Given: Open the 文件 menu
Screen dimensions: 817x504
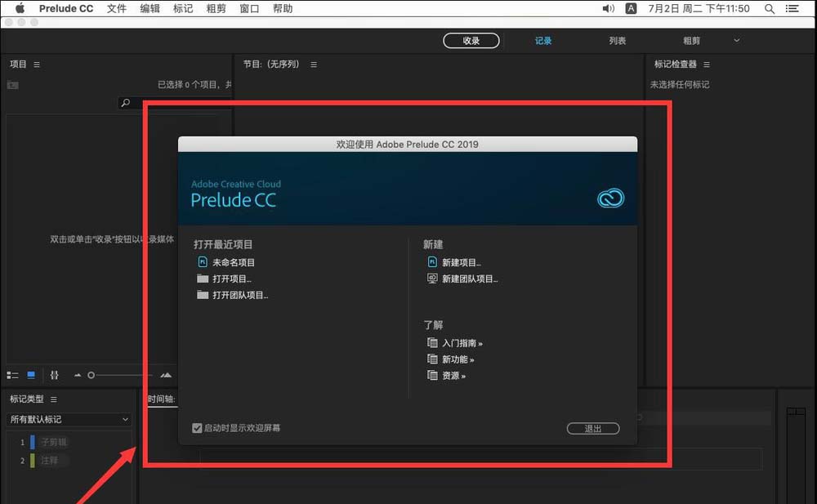Looking at the screenshot, I should (117, 8).
